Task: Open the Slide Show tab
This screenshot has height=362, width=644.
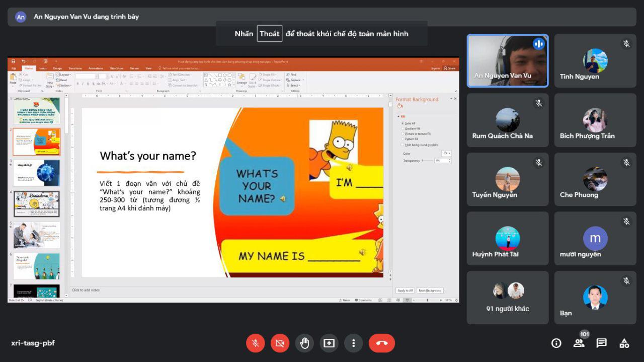Action: click(x=117, y=68)
